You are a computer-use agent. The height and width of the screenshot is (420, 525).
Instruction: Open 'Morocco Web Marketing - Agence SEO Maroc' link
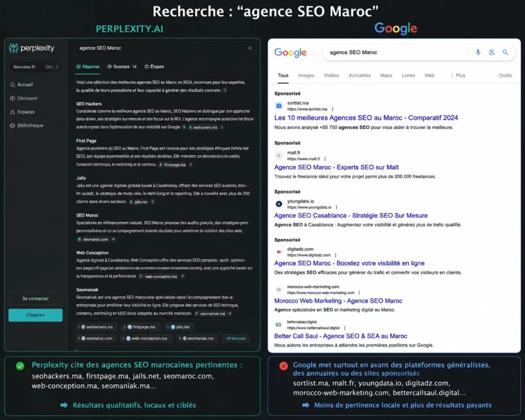338,301
